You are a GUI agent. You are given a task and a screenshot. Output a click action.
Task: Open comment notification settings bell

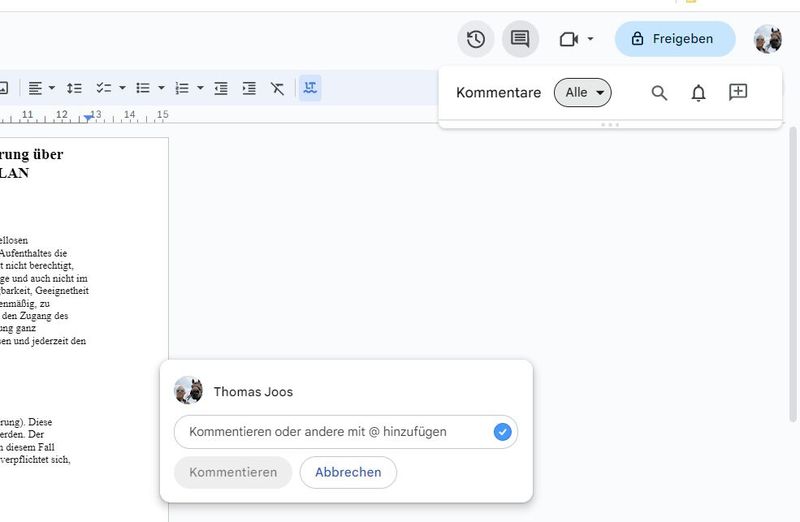click(698, 93)
